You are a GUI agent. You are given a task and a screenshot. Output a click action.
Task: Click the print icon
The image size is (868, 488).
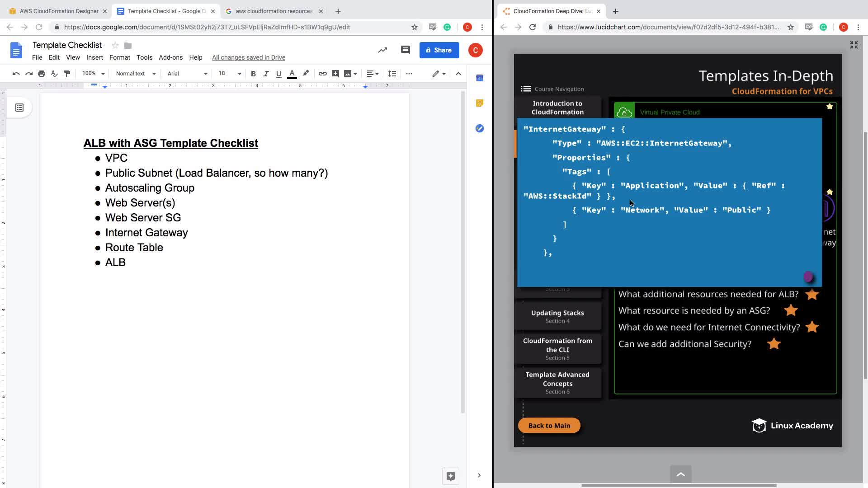(42, 74)
